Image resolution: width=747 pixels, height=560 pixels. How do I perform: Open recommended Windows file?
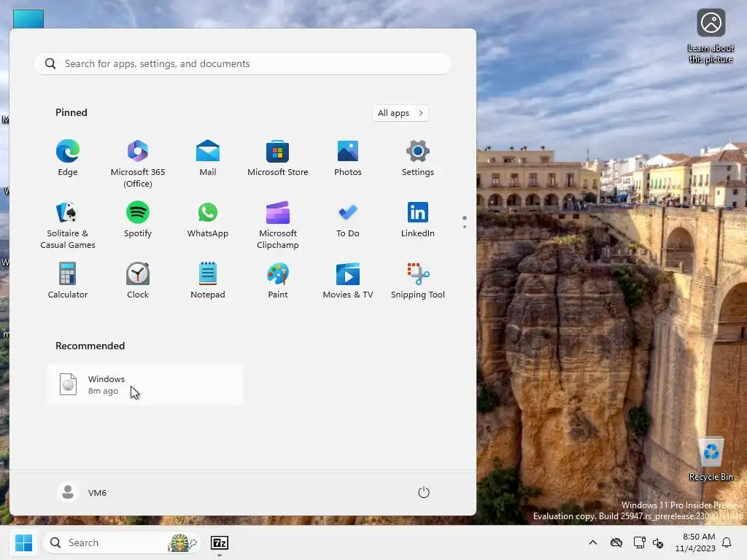point(145,385)
